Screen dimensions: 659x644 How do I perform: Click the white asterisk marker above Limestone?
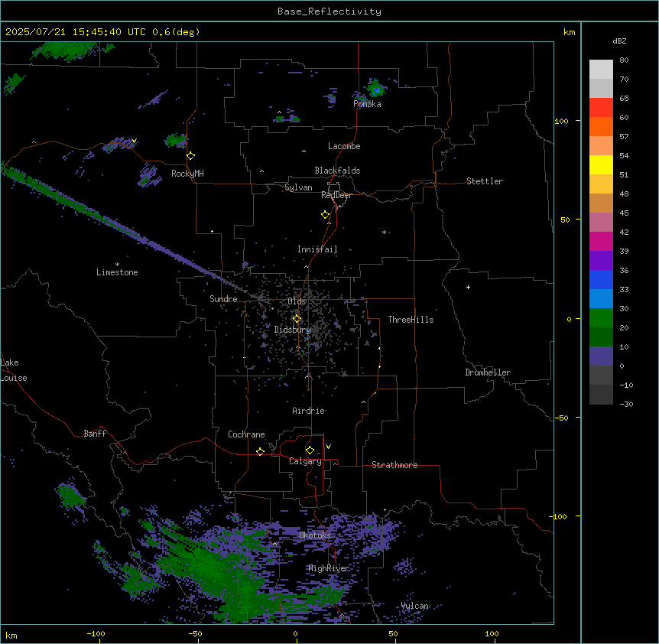coord(117,265)
